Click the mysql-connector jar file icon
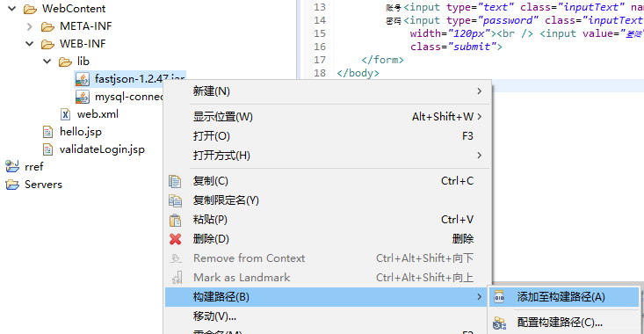644x334 pixels. pyautogui.click(x=82, y=97)
